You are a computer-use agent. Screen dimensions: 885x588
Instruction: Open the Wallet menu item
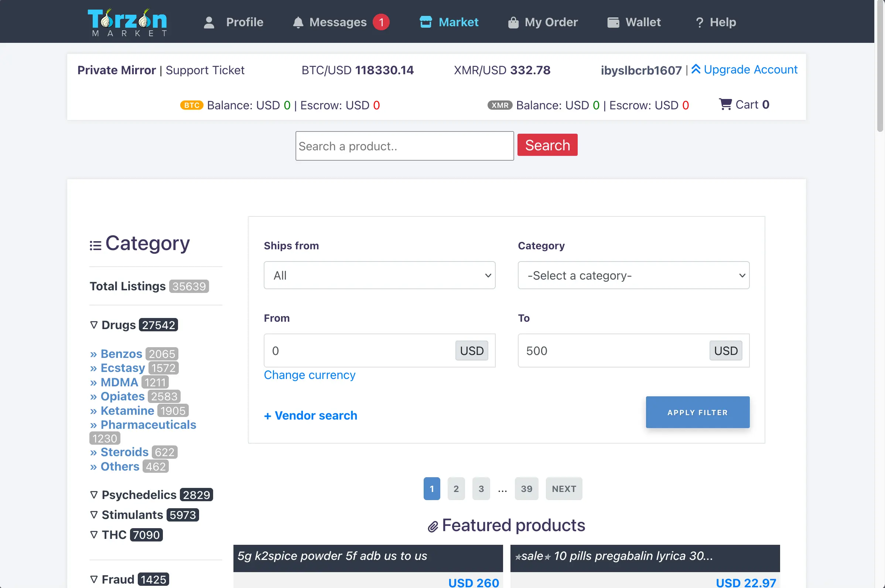point(643,22)
